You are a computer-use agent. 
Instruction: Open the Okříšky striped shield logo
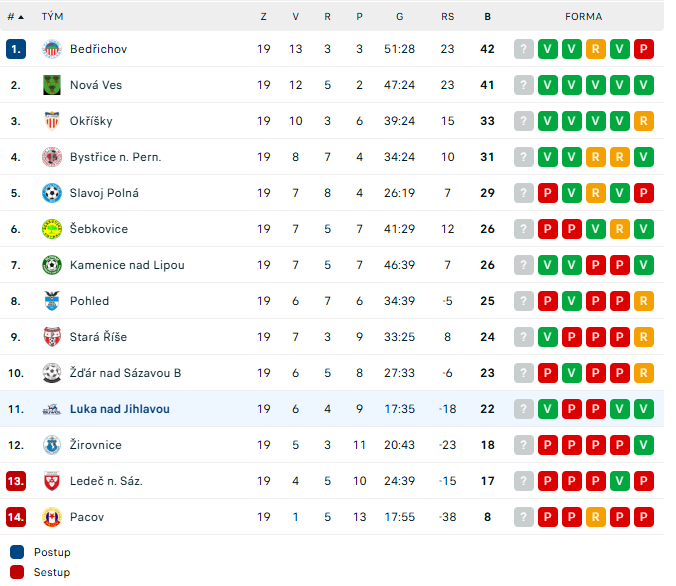[x=52, y=121]
